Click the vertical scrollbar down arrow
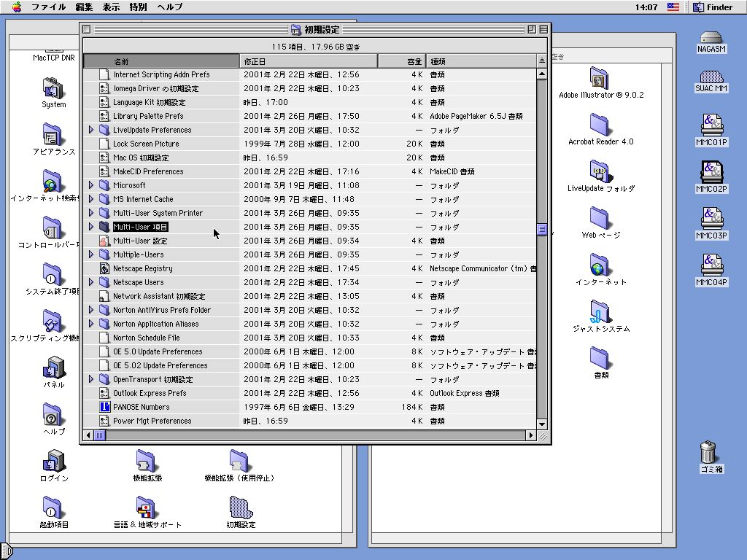Viewport: 747px width, 560px height. [542, 424]
